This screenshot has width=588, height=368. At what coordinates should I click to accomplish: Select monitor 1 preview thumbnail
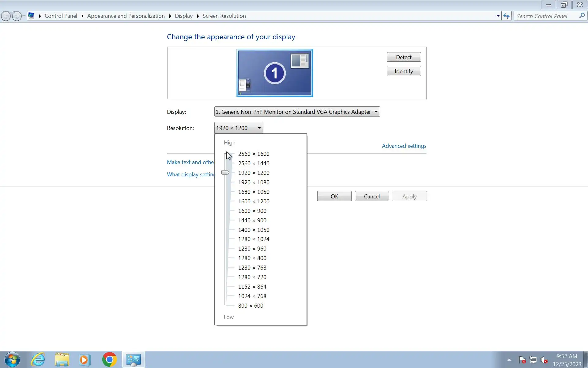coord(274,73)
